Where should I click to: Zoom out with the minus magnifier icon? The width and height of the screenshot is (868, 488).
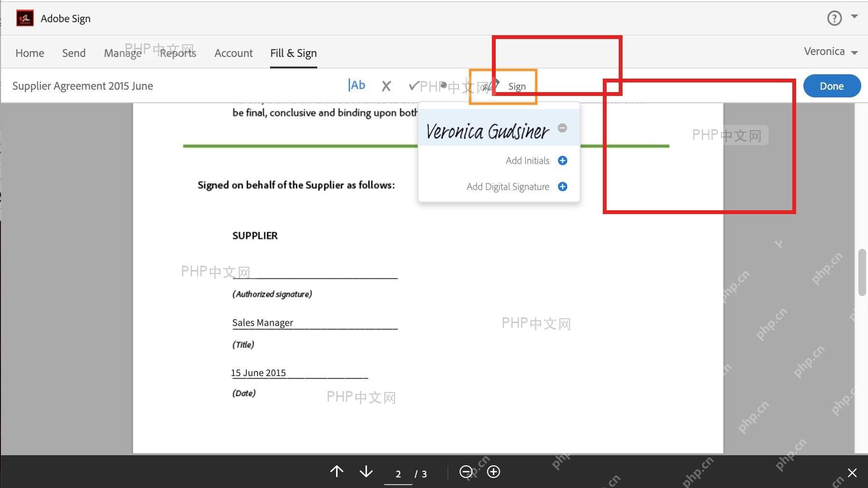tap(466, 472)
